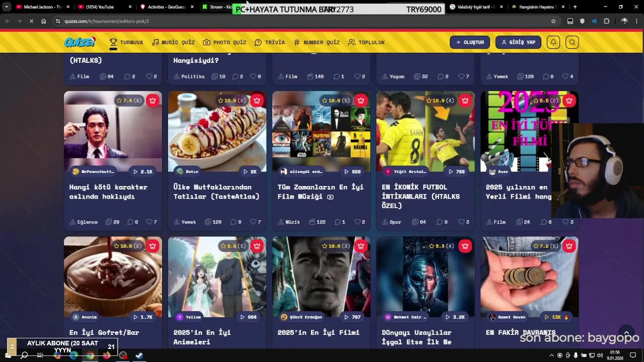Like the Film Müziği quiz heart
This screenshot has width=644, height=362.
(x=360, y=222)
